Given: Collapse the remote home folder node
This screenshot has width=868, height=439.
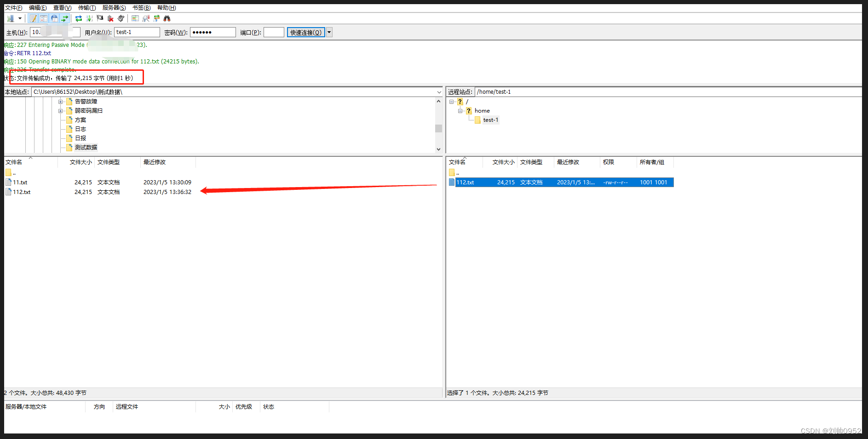Looking at the screenshot, I should pos(460,111).
